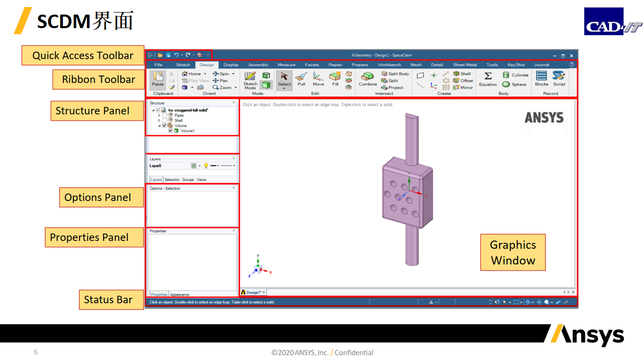Select the Pull tool
The height and width of the screenshot is (362, 644).
[301, 79]
